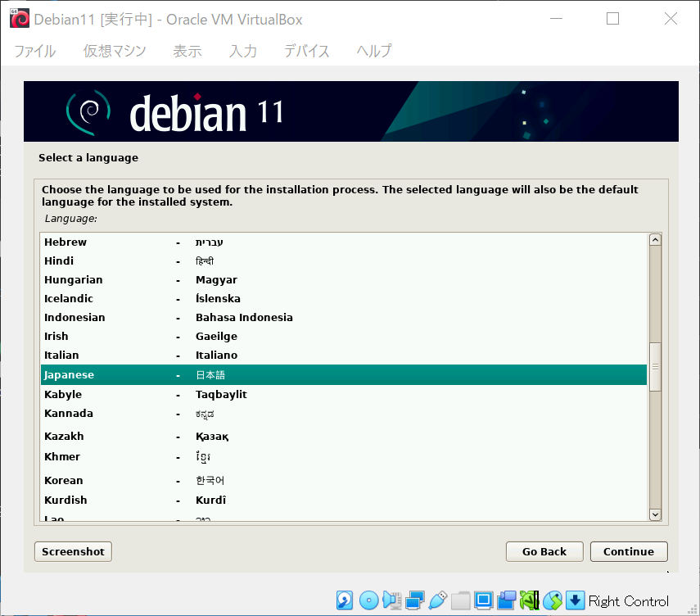
Task: Select the highlighted Japanese row
Action: coord(344,375)
